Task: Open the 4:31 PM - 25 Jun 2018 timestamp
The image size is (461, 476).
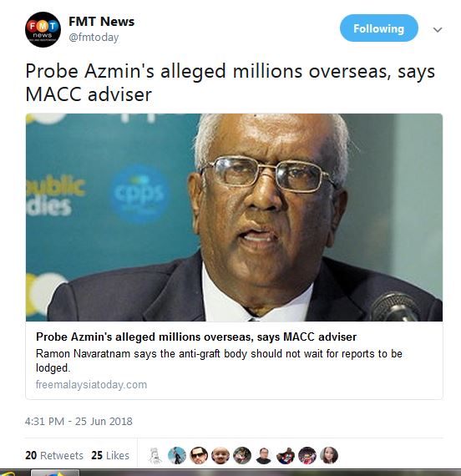Action: coord(79,422)
